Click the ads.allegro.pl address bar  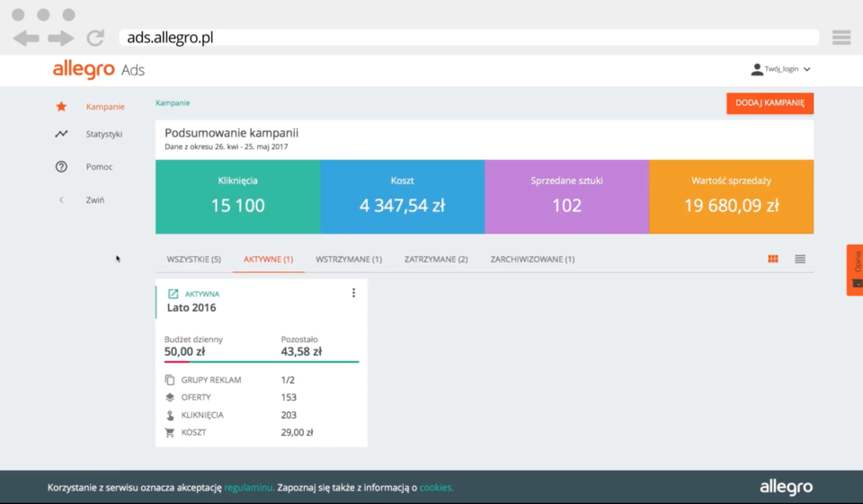[469, 38]
